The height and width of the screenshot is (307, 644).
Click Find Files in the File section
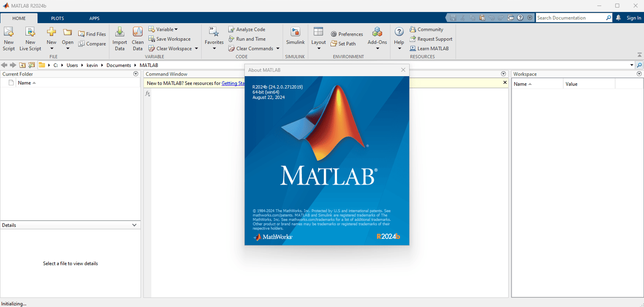coord(92,34)
